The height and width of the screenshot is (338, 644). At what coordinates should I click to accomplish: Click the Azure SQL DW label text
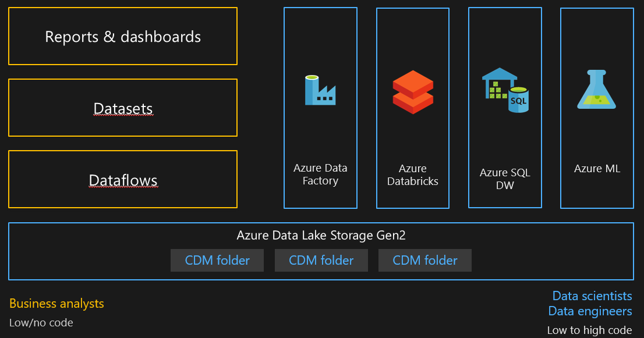pos(505,179)
